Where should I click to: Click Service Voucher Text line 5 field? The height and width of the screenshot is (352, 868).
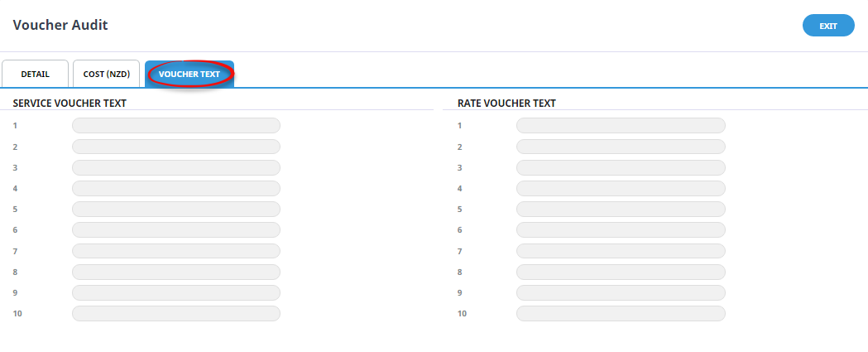click(176, 209)
